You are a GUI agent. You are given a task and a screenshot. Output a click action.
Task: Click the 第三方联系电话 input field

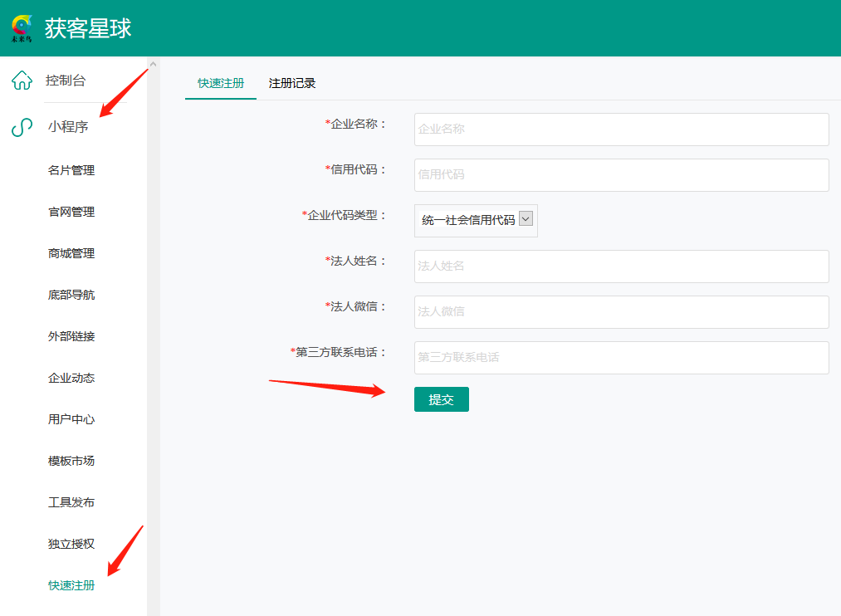pyautogui.click(x=621, y=358)
